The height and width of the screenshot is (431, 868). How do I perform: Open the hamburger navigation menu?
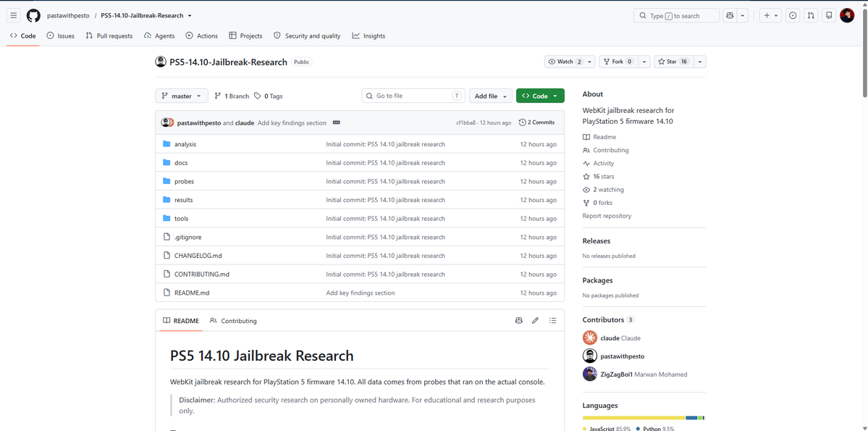pyautogui.click(x=14, y=15)
